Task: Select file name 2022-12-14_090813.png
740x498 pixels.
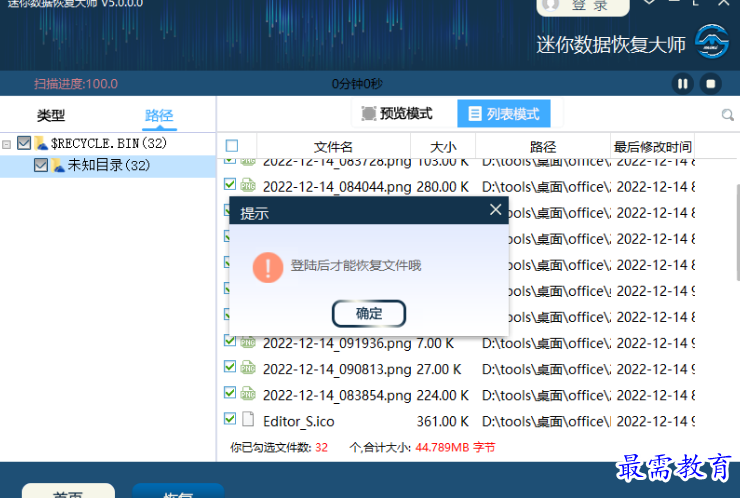Action: 337,369
